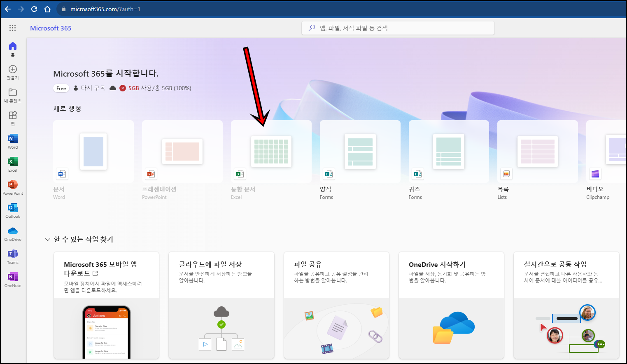The width and height of the screenshot is (627, 364).
Task: Open OneDrive from the sidebar
Action: (13, 233)
